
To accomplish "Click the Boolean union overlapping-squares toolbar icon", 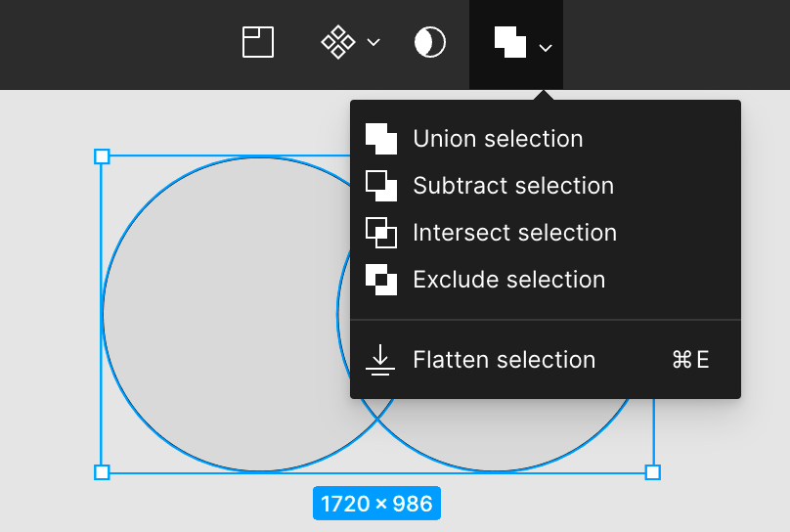I will coord(509,42).
